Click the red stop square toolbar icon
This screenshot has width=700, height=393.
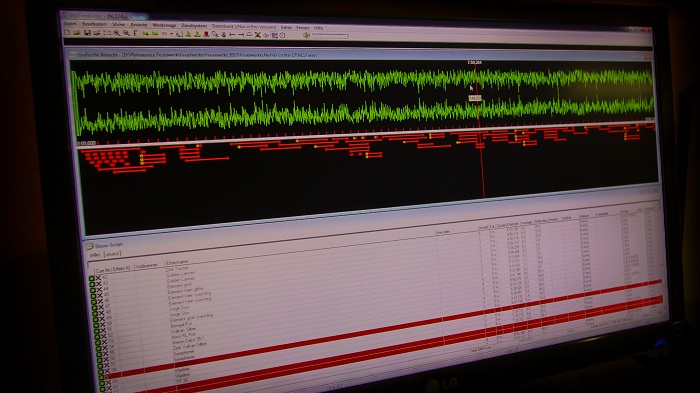(x=206, y=34)
